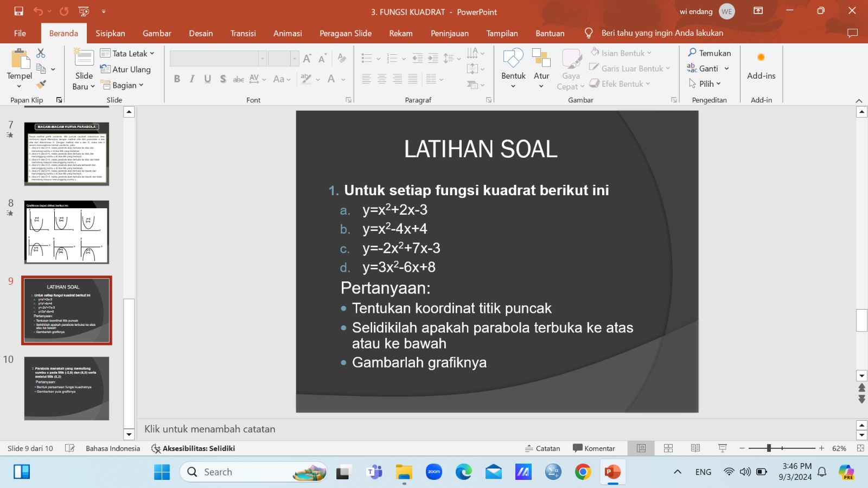The image size is (868, 488).
Task: Toggle bold formatting
Action: 177,79
